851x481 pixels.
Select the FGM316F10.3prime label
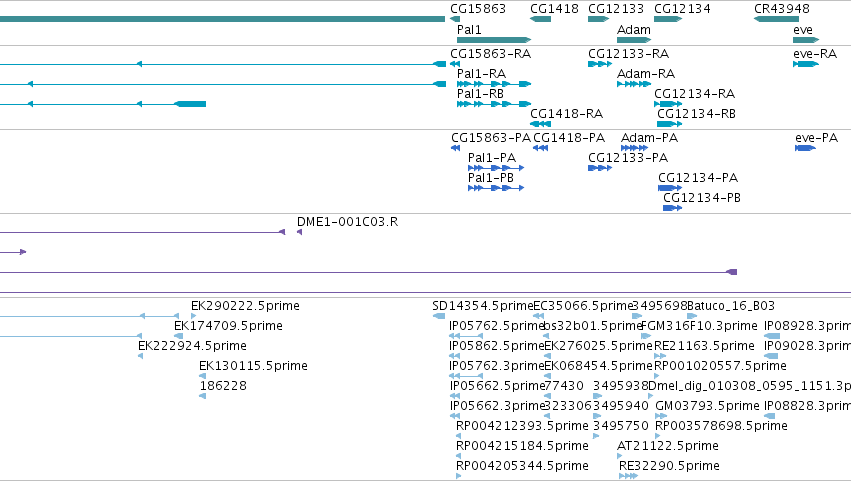click(700, 326)
